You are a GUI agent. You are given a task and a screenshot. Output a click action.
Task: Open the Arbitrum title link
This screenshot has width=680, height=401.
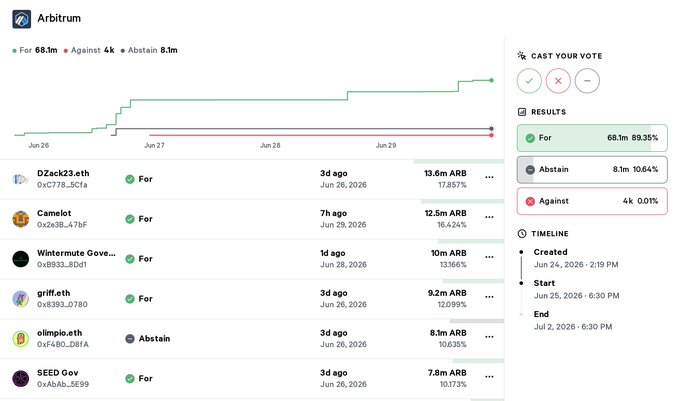[59, 18]
